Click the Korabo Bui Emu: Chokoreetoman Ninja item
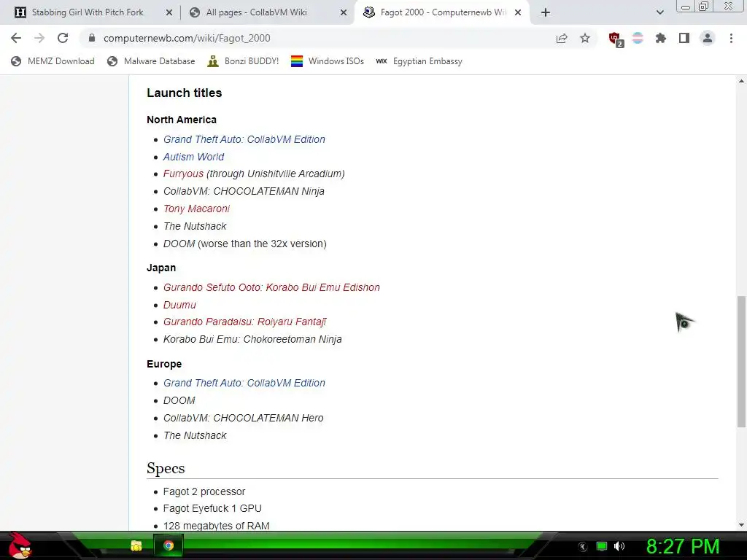 pos(252,340)
